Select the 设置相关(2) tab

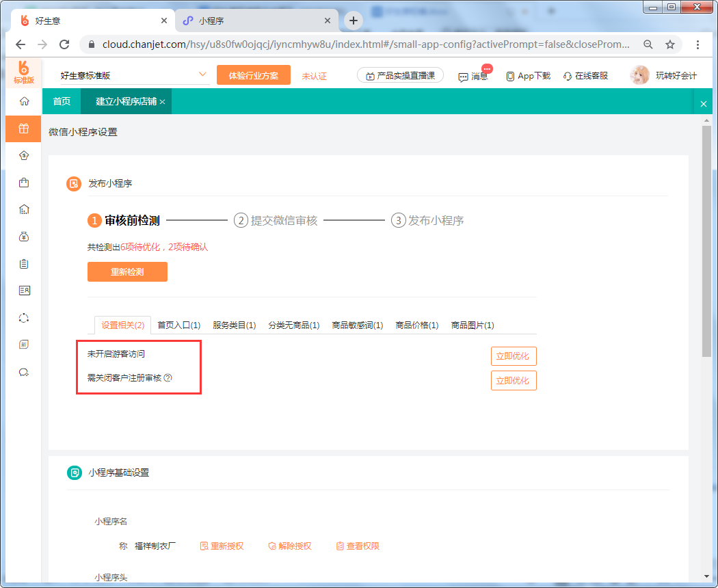(x=122, y=325)
